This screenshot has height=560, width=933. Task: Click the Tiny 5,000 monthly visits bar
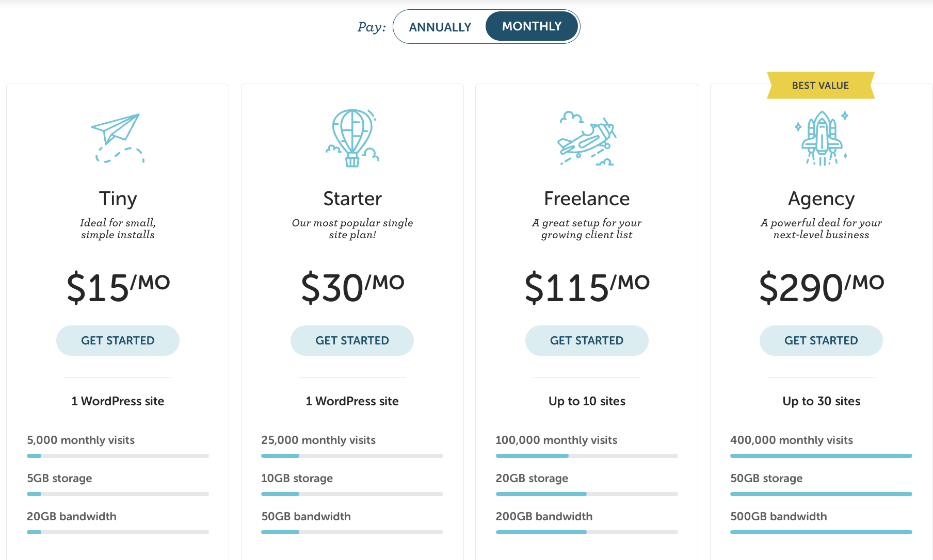click(x=118, y=456)
